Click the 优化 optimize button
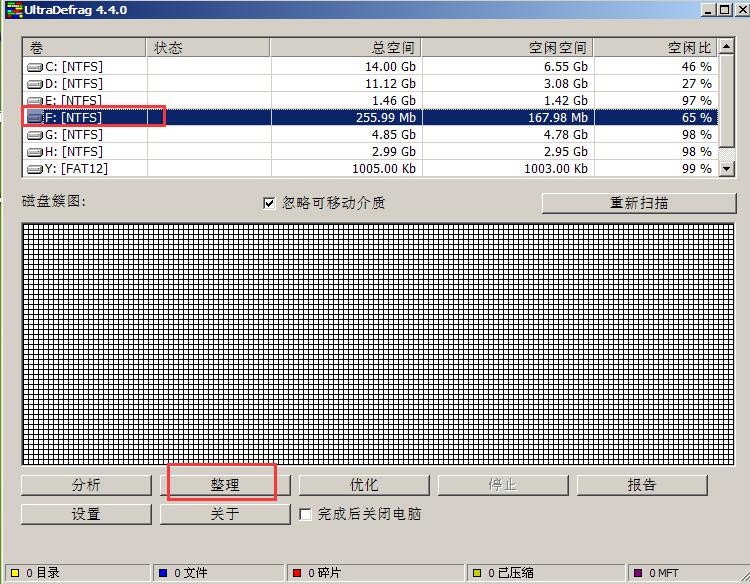The width and height of the screenshot is (750, 584). (364, 485)
